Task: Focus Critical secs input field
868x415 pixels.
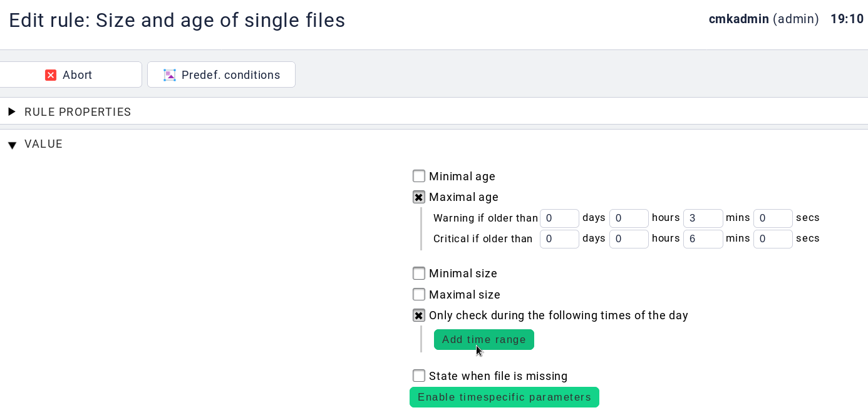Action: 773,238
